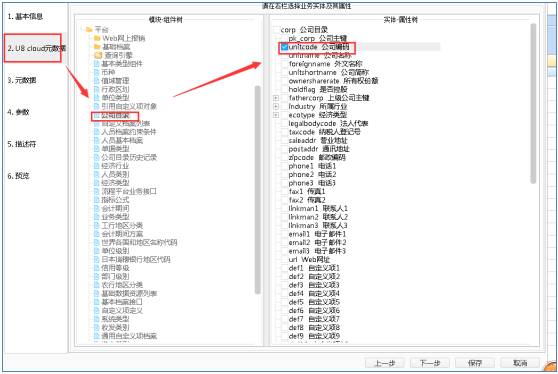The image size is (558, 374).
Task: Switch to step 2. U8 cloud元数据
Action: pos(37,48)
